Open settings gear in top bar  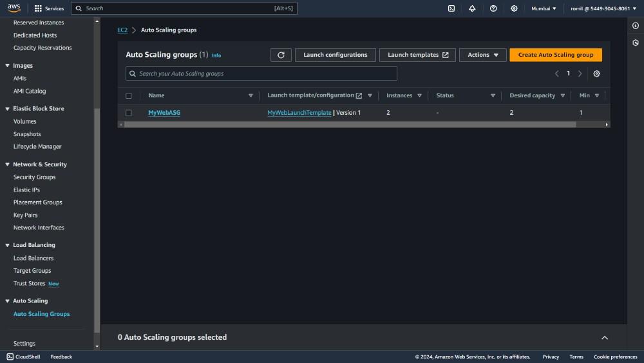[x=514, y=8]
